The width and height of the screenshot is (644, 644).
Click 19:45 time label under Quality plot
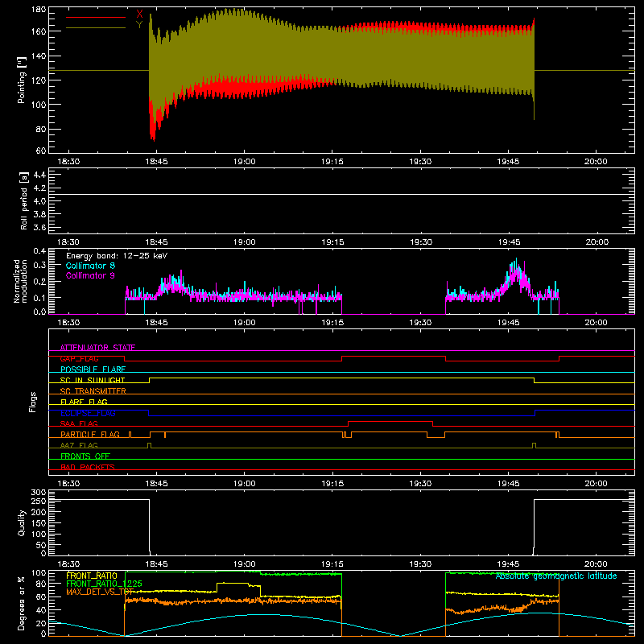coord(509,564)
